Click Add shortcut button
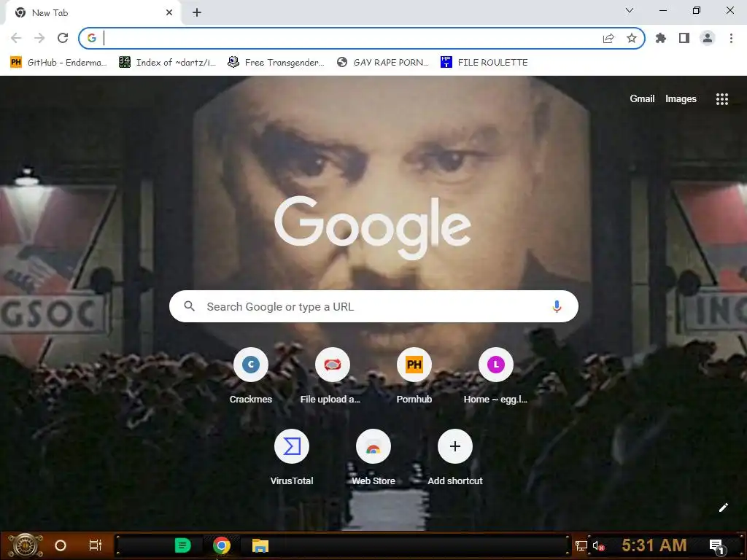The image size is (747, 560). click(x=455, y=458)
